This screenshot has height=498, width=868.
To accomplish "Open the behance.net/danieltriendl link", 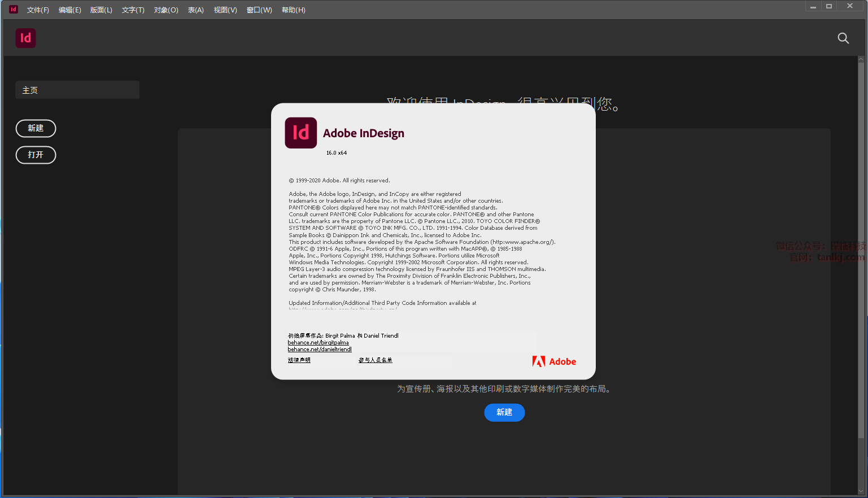I will 320,350.
